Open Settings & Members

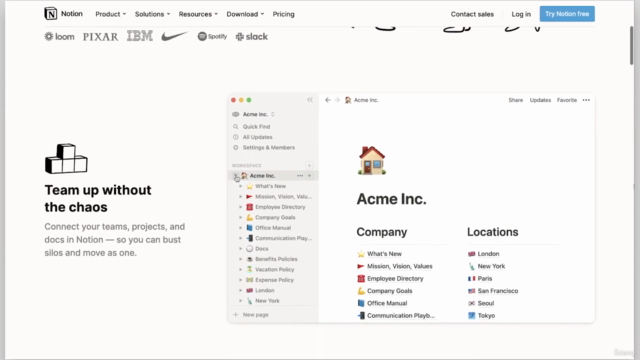[264, 147]
